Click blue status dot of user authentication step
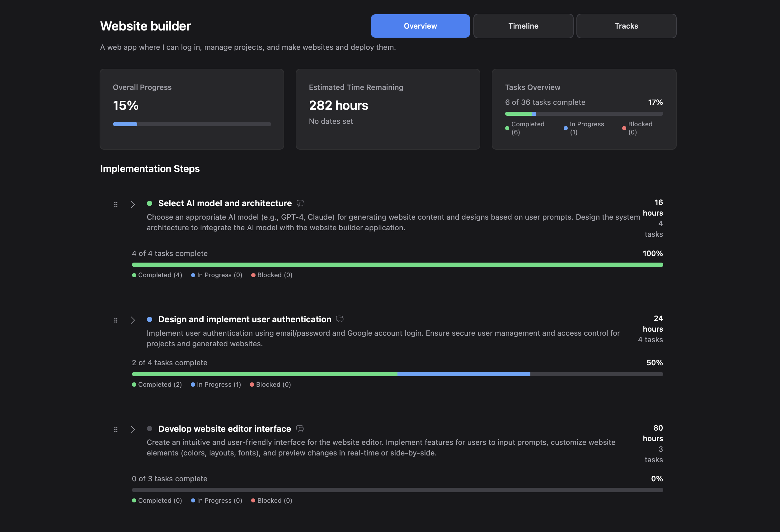 coord(150,319)
